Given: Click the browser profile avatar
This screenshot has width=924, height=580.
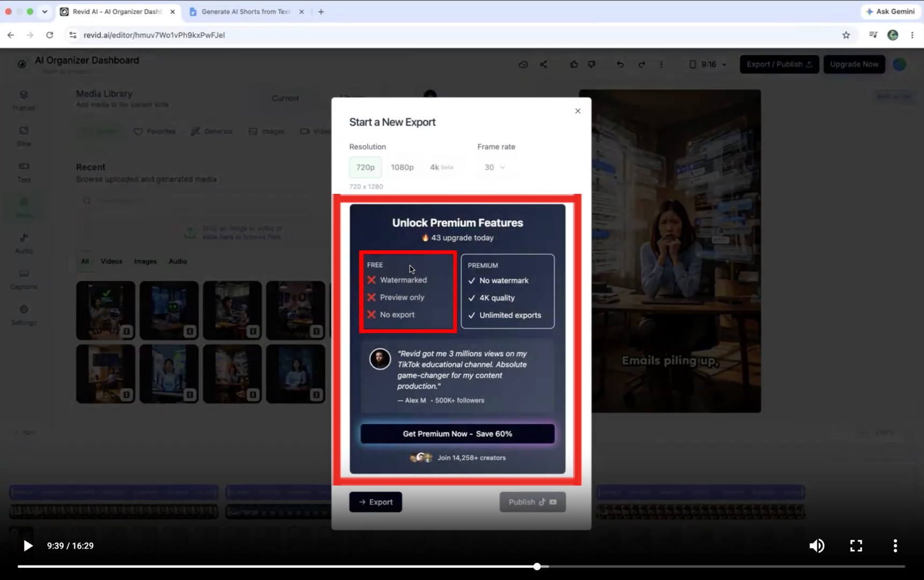Looking at the screenshot, I should (892, 35).
